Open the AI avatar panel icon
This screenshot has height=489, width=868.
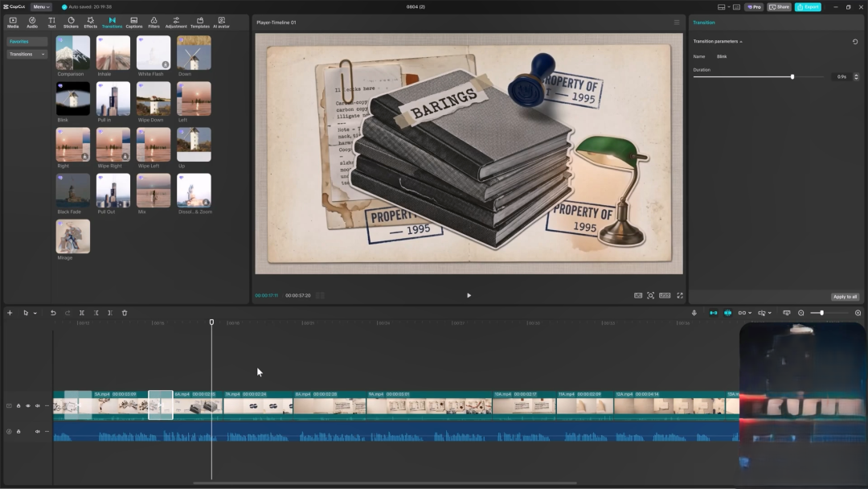tap(222, 23)
